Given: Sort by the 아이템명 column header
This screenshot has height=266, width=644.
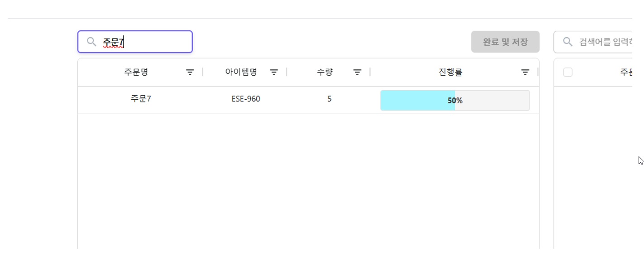Looking at the screenshot, I should (241, 72).
